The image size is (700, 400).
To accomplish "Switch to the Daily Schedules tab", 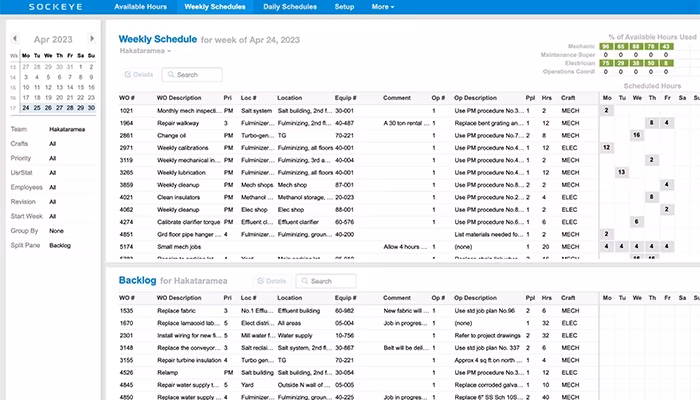I will pos(290,7).
